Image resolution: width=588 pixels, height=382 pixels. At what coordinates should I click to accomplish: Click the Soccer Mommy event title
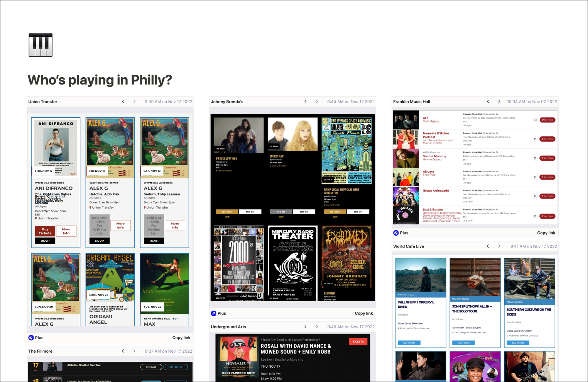click(x=434, y=156)
